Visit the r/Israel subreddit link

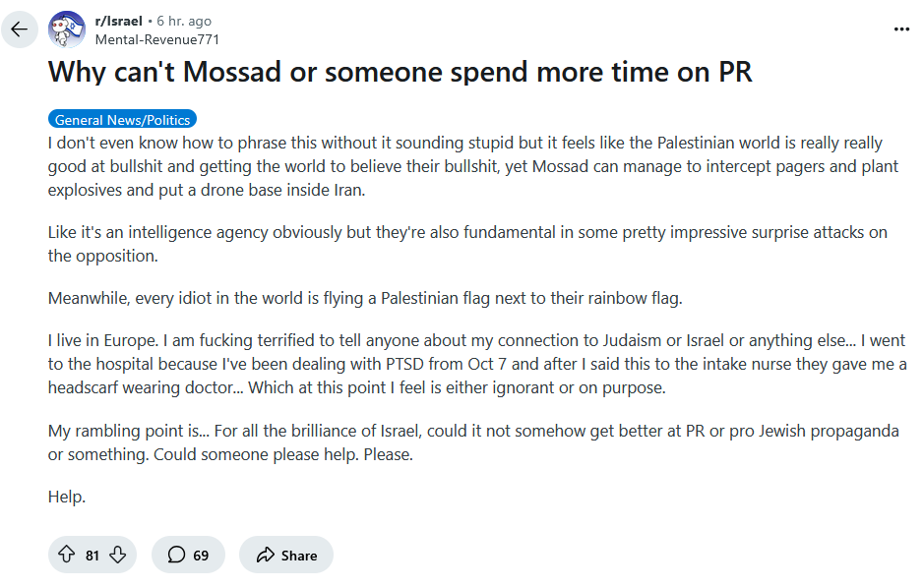point(118,22)
